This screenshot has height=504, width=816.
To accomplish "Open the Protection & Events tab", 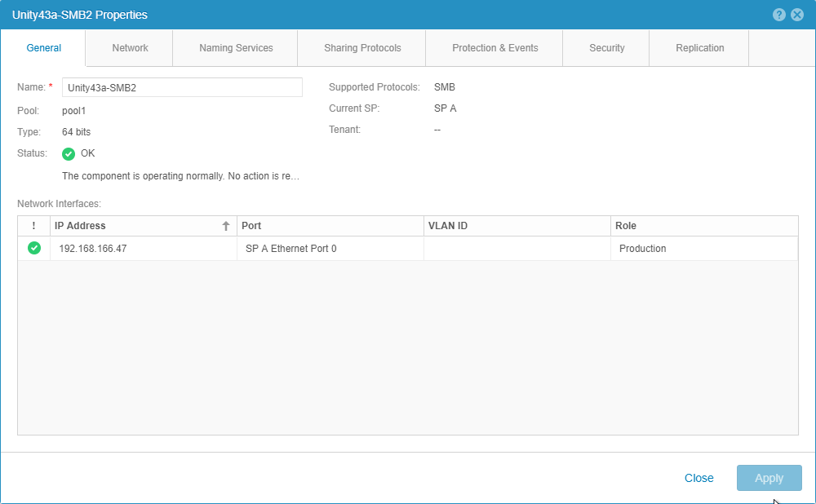I will coord(494,48).
